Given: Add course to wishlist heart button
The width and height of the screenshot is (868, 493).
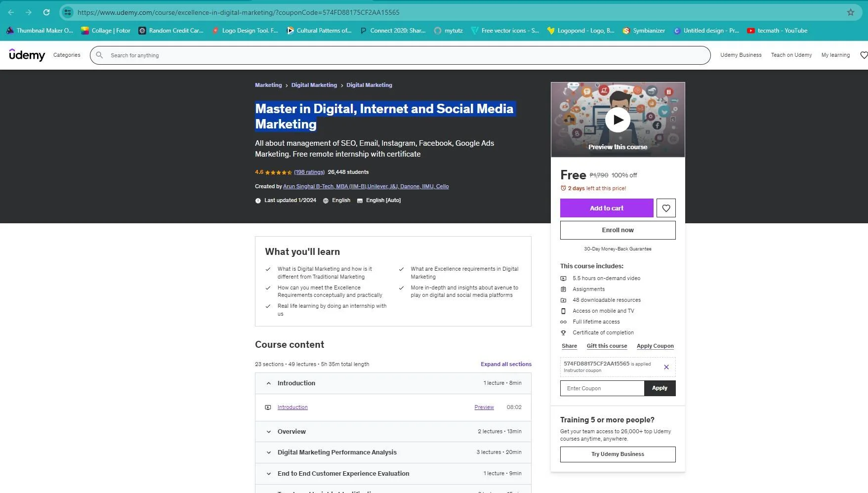Looking at the screenshot, I should 666,208.
